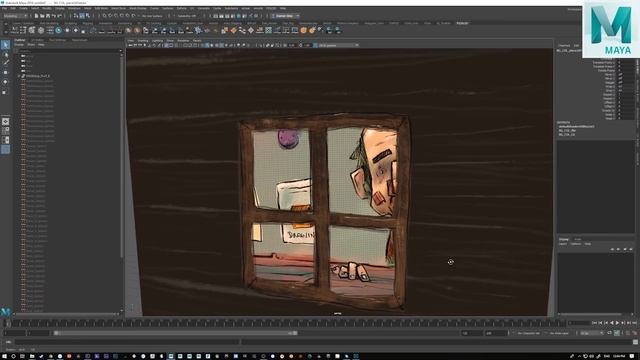Choose the Rotate tool in toolbox
The image size is (640, 360).
coord(5,82)
